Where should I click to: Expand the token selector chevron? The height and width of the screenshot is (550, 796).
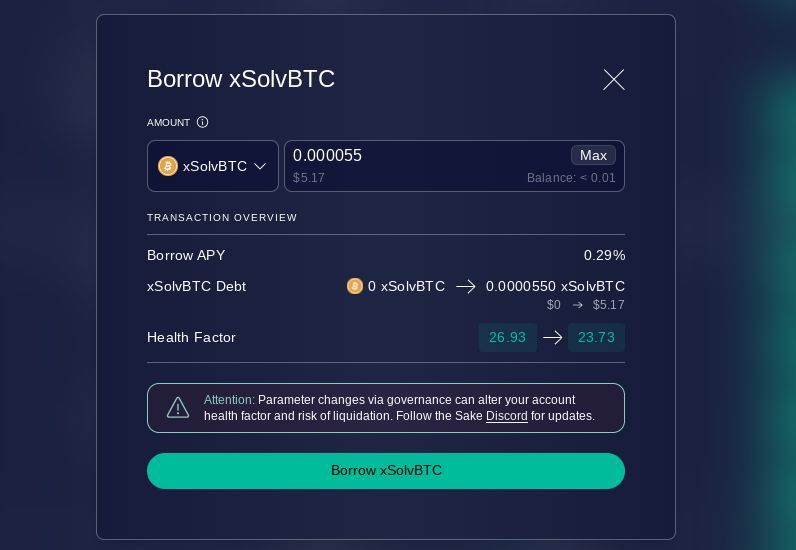pyautogui.click(x=260, y=167)
